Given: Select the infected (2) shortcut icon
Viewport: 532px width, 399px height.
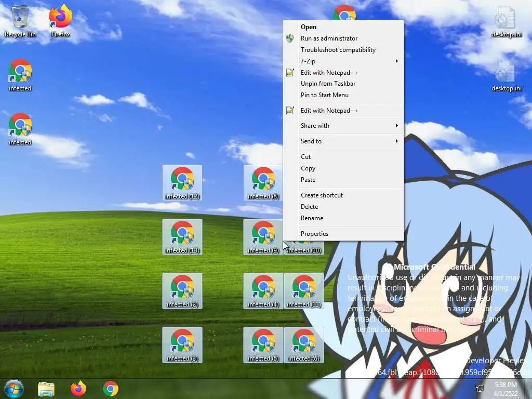Looking at the screenshot, I should pyautogui.click(x=182, y=291).
